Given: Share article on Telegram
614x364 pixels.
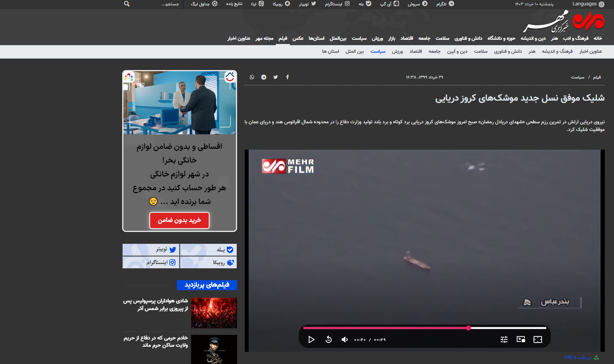Looking at the screenshot, I should (x=264, y=77).
